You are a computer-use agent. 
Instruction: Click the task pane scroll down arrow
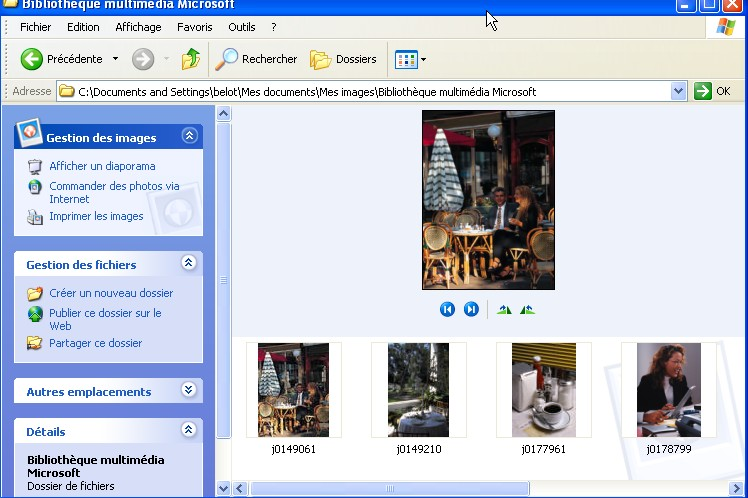tap(223, 488)
